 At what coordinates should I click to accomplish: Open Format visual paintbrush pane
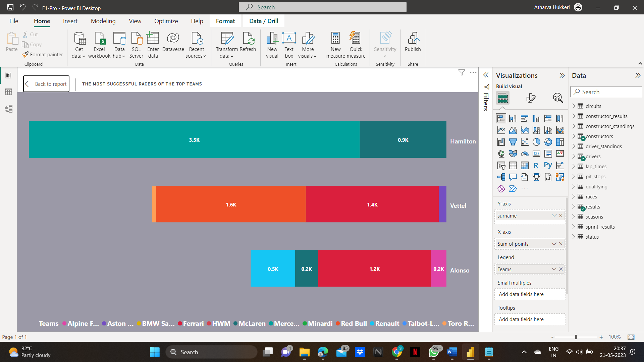531,98
